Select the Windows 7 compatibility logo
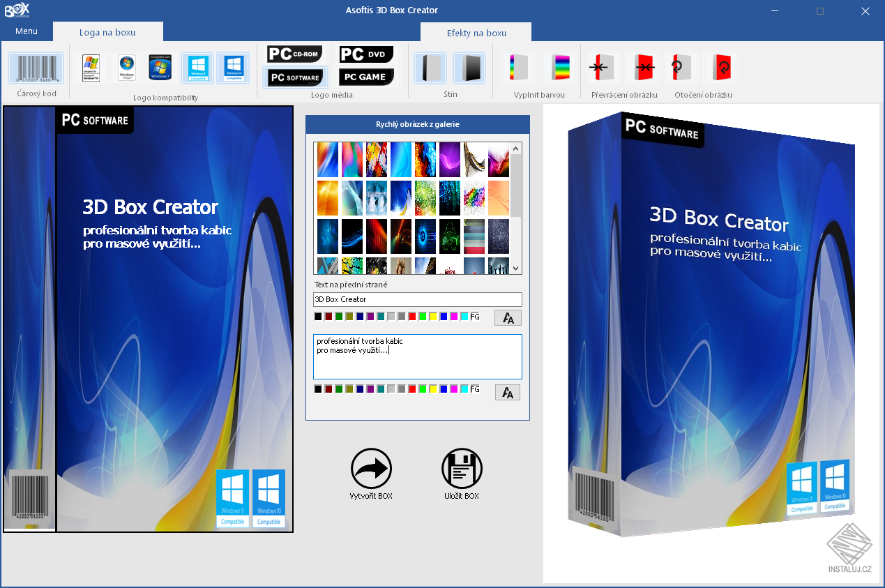 [160, 67]
